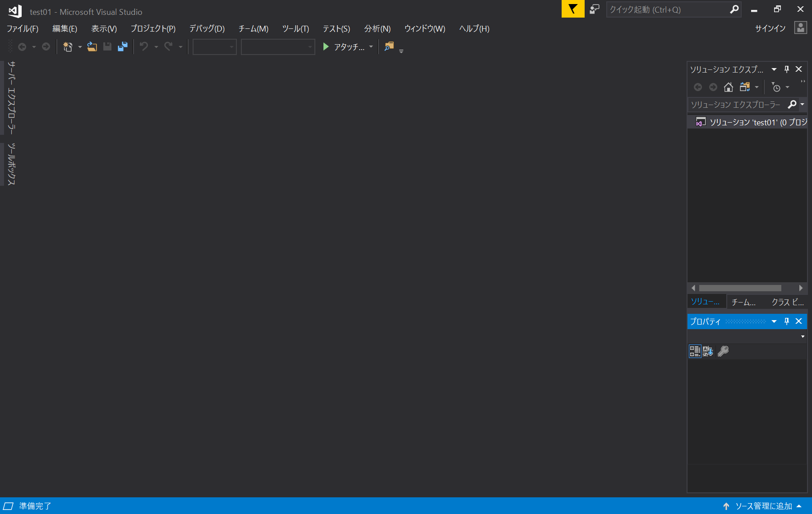Click ソース管理に追加 in the status bar
The width and height of the screenshot is (812, 514).
(764, 506)
